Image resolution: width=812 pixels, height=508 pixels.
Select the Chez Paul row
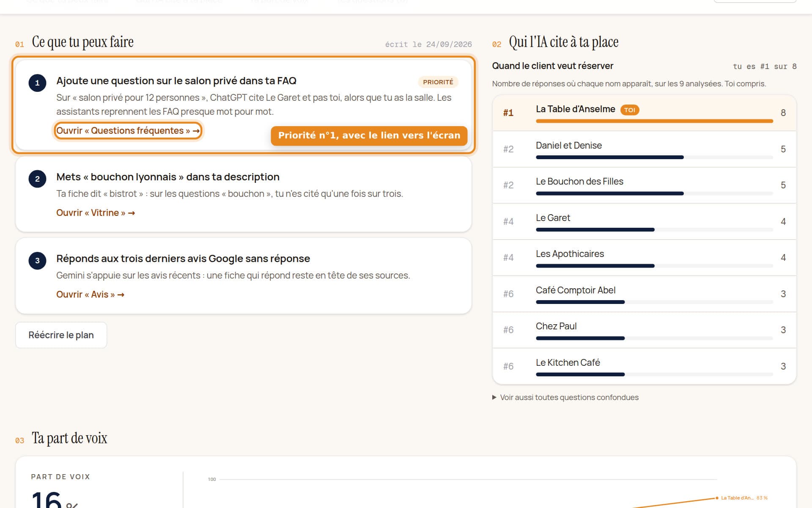point(644,330)
